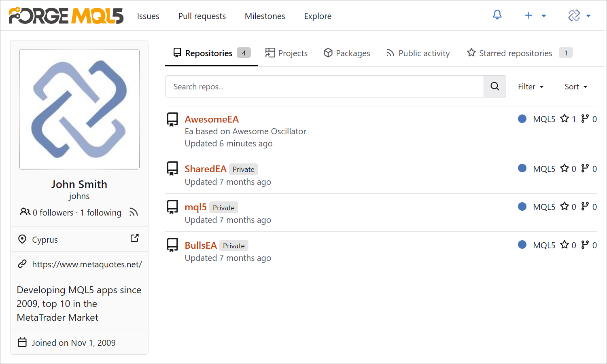Click the search magnifier button
The image size is (607, 364).
[x=495, y=86]
